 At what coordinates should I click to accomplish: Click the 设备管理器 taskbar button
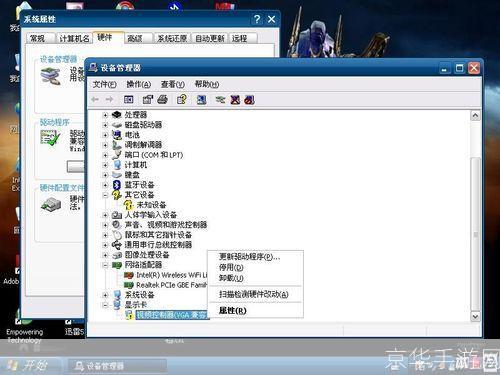(117, 366)
